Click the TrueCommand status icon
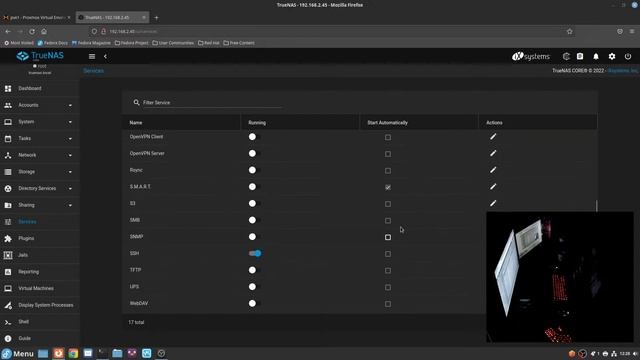Screen dimensions: 640x360 pyautogui.click(x=566, y=56)
